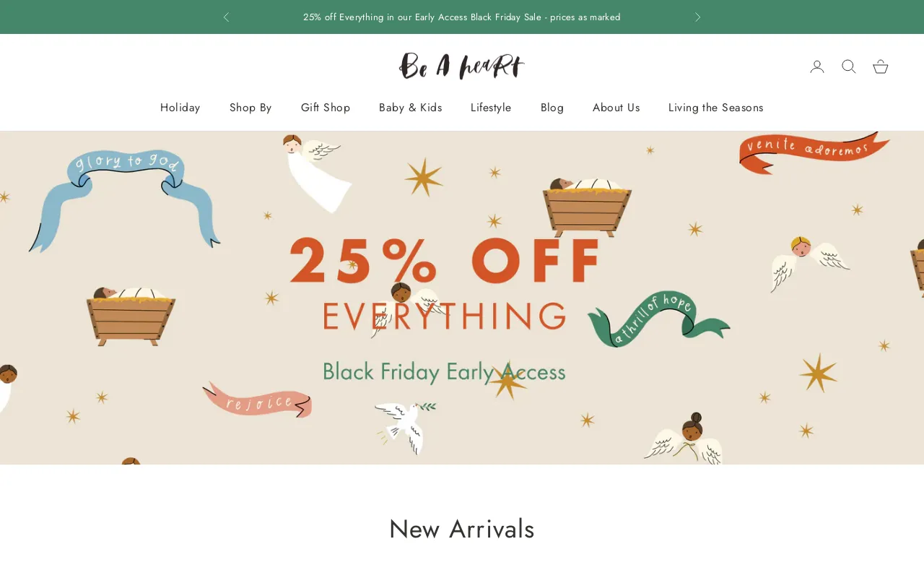Go to the Blog page
Screen dimensions: 924x578
pyautogui.click(x=552, y=108)
